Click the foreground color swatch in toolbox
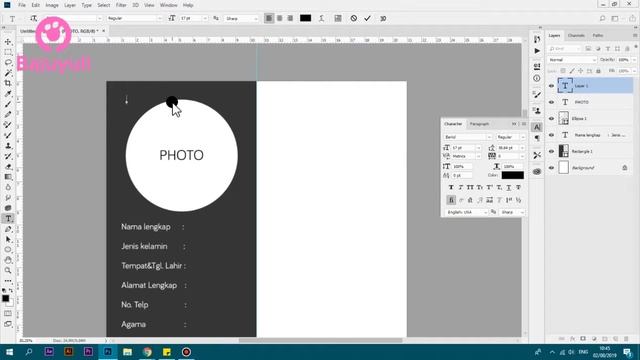This screenshot has height=360, width=640. pos(6,298)
